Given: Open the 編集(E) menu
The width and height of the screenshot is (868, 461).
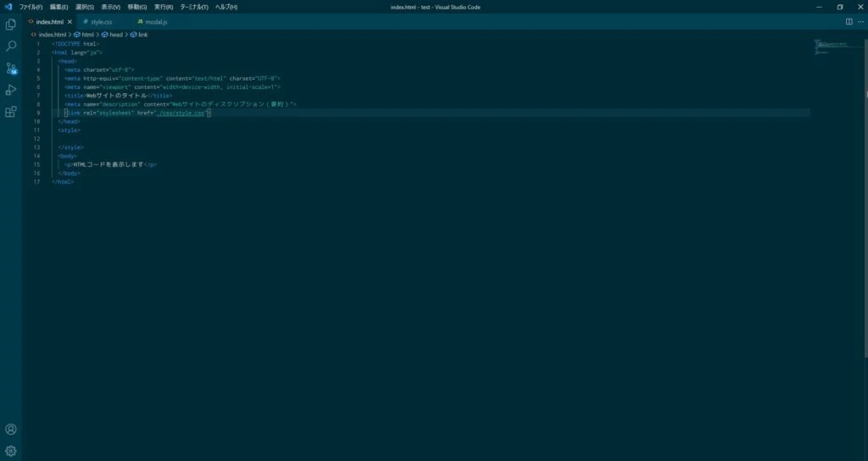Looking at the screenshot, I should [58, 7].
